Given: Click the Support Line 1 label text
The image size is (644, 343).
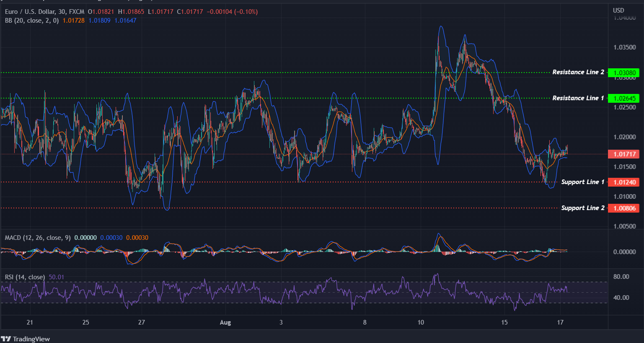Looking at the screenshot, I should pos(582,182).
